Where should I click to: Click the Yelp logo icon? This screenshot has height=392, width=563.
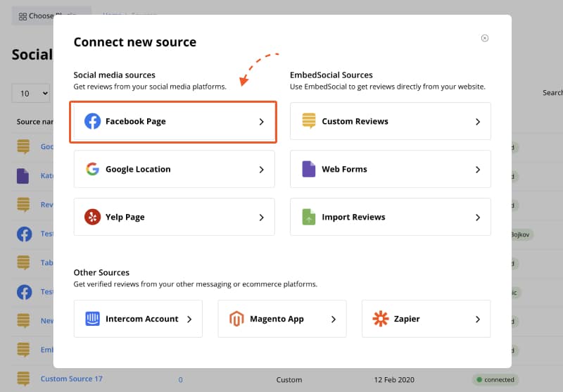[x=92, y=217]
